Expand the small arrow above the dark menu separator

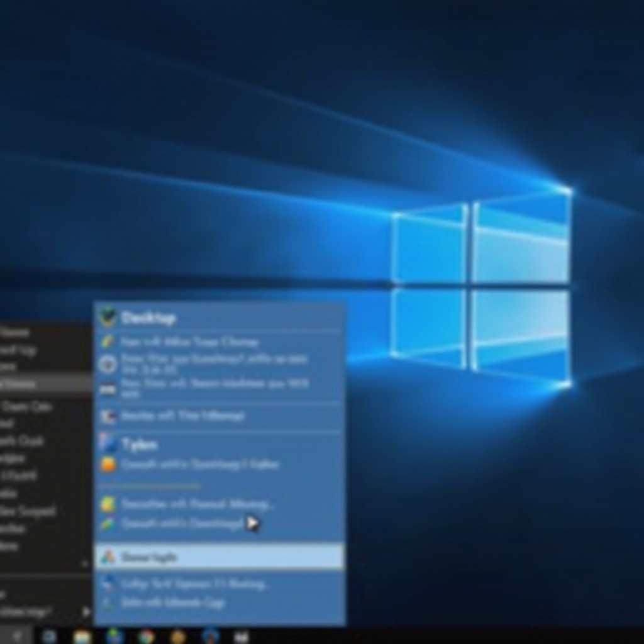pos(86,565)
